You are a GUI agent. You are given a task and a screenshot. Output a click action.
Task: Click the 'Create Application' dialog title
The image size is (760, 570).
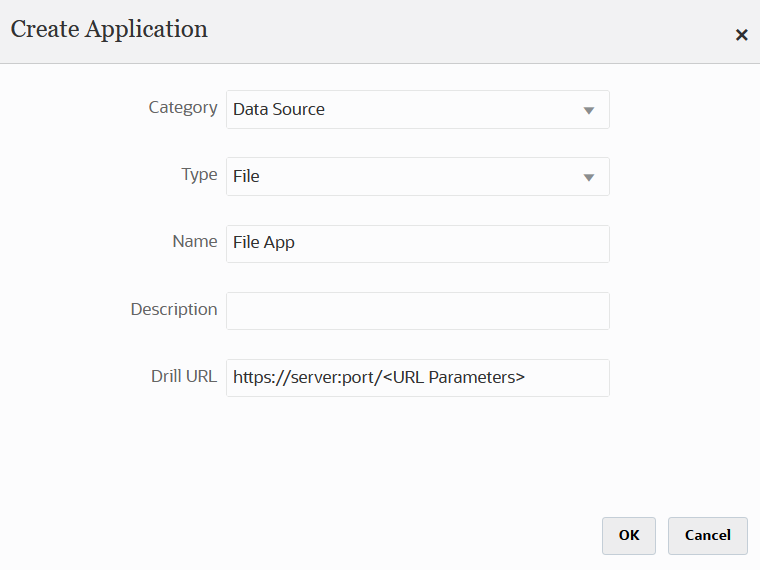pyautogui.click(x=109, y=30)
